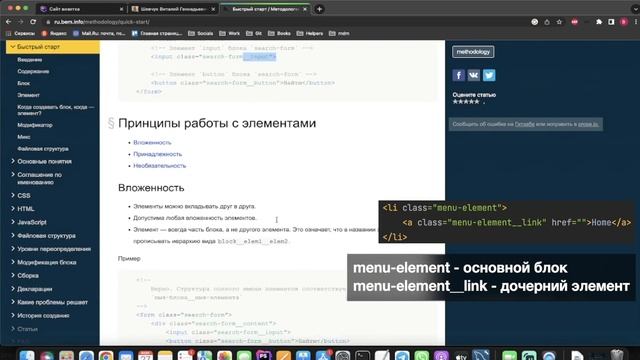Click the section anchor § beside heading

pyautogui.click(x=111, y=123)
